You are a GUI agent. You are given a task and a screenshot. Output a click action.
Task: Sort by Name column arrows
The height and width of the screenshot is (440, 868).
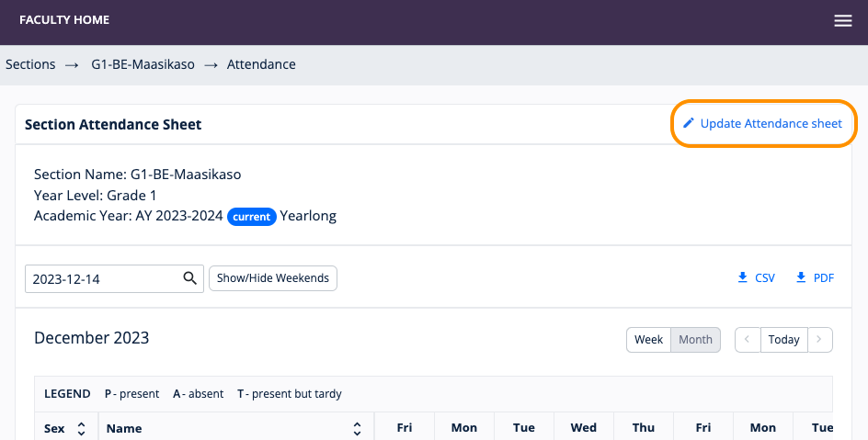(x=357, y=428)
